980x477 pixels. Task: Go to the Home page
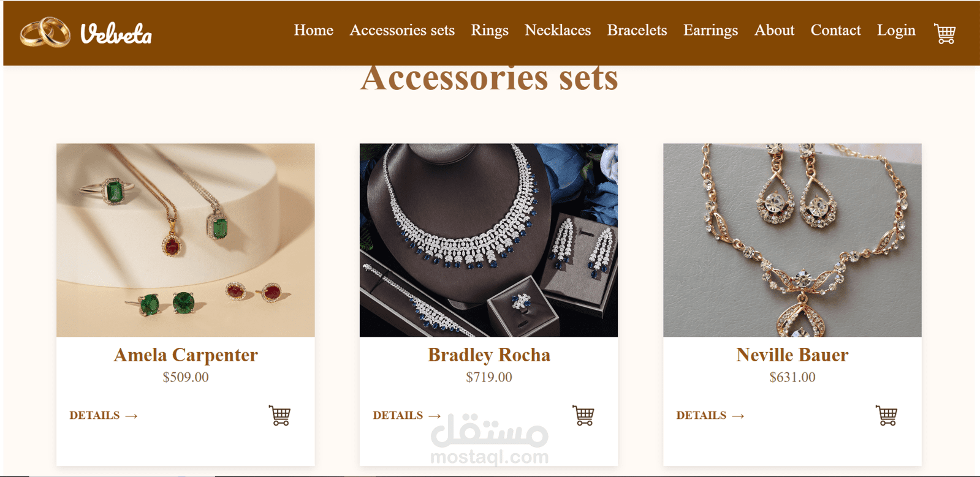click(313, 30)
